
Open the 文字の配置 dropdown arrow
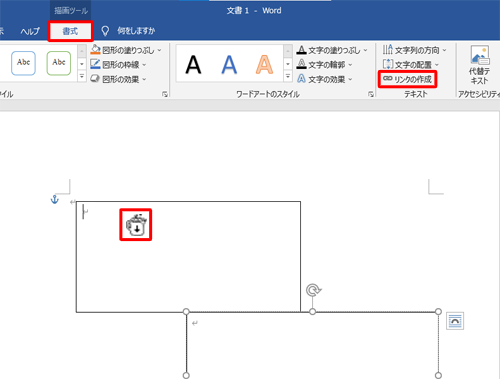tap(437, 65)
